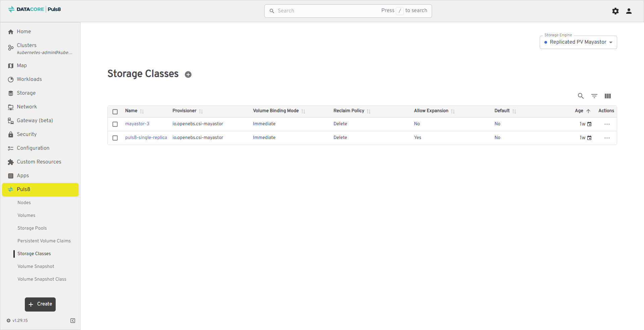Open the table search magnifier icon
The height and width of the screenshot is (330, 644).
[581, 96]
